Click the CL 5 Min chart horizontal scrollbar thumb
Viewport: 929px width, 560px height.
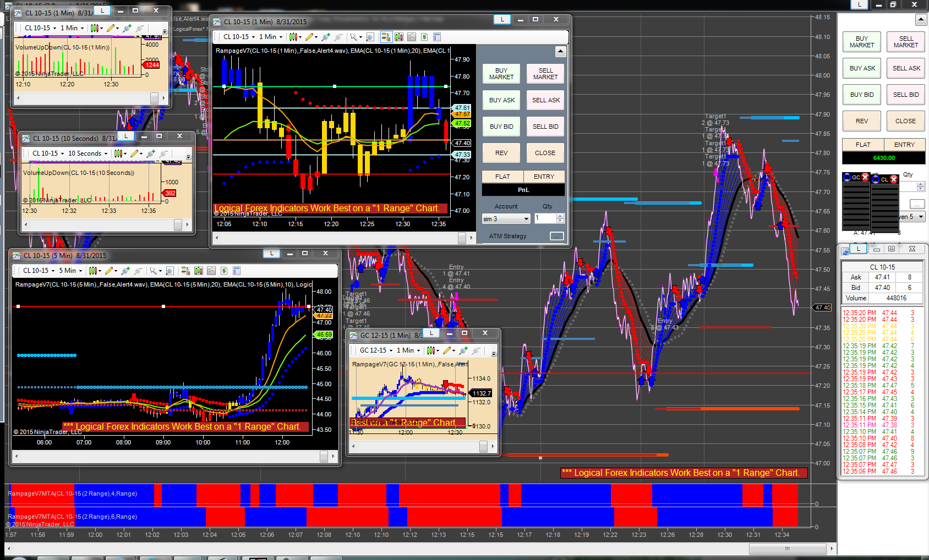tap(324, 456)
